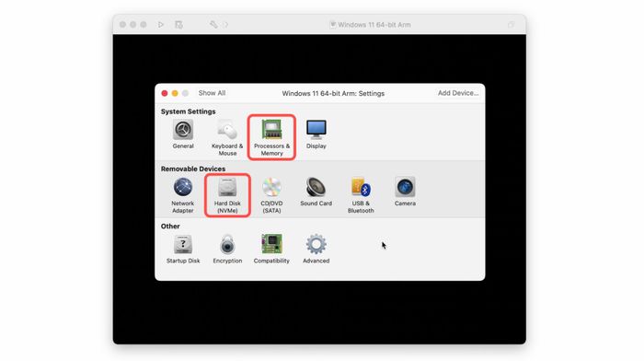Close the Settings window with red button
The height and width of the screenshot is (361, 644).
165,93
